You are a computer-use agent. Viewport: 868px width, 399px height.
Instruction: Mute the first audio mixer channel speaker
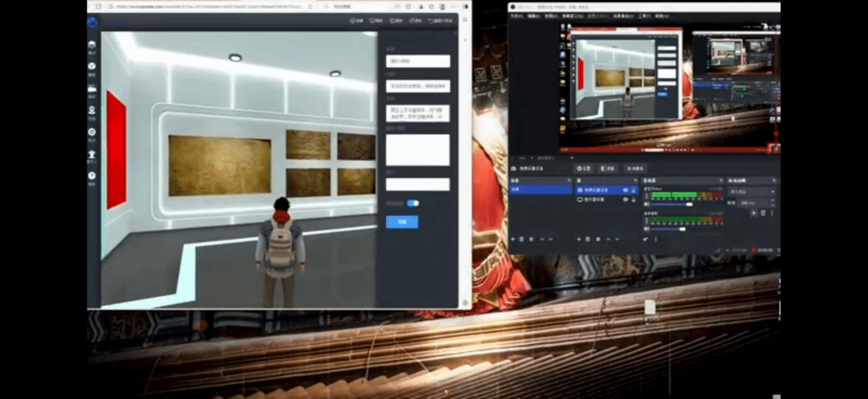pyautogui.click(x=646, y=205)
